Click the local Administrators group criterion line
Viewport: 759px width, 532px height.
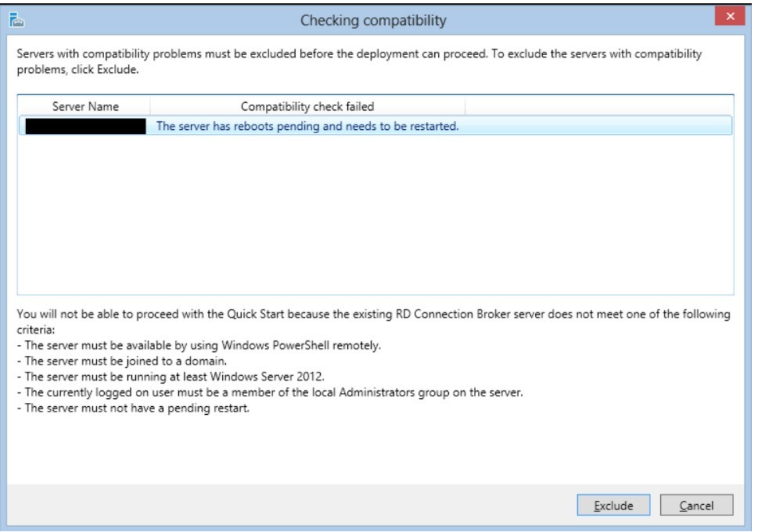[270, 392]
